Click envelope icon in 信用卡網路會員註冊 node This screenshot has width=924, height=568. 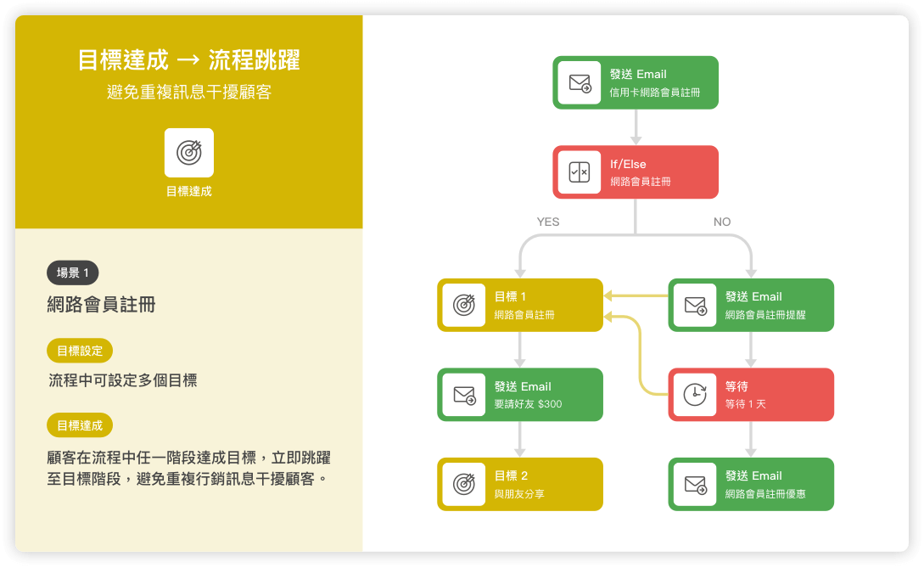point(580,82)
